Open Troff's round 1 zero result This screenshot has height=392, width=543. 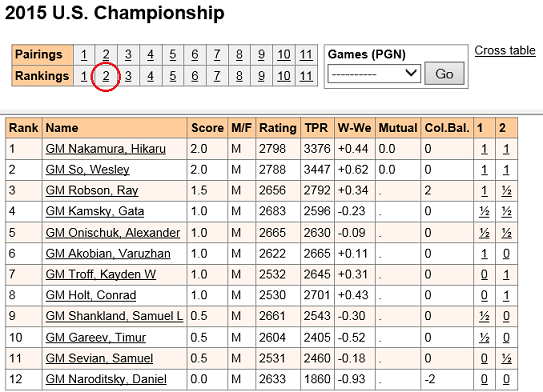tap(484, 275)
